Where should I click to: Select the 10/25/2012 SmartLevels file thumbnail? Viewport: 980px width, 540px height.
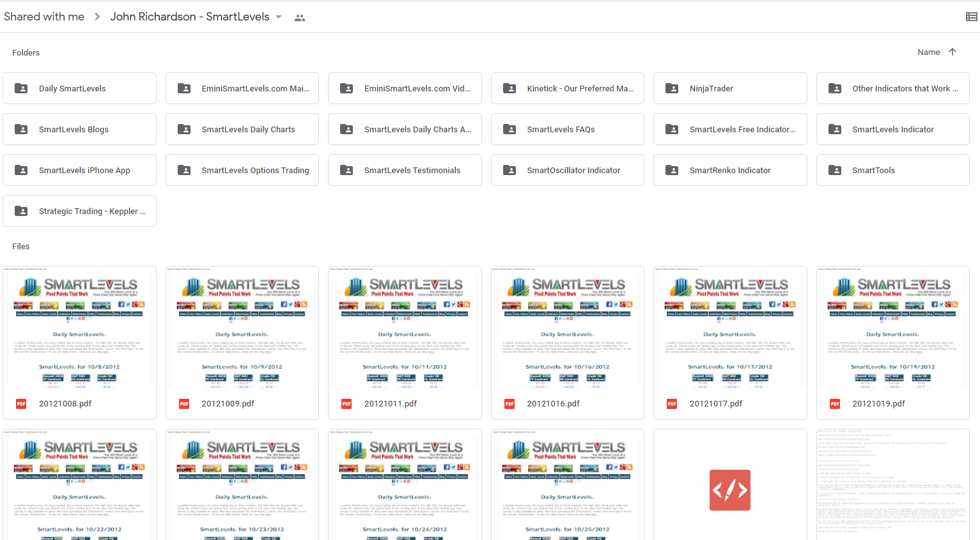(568, 484)
